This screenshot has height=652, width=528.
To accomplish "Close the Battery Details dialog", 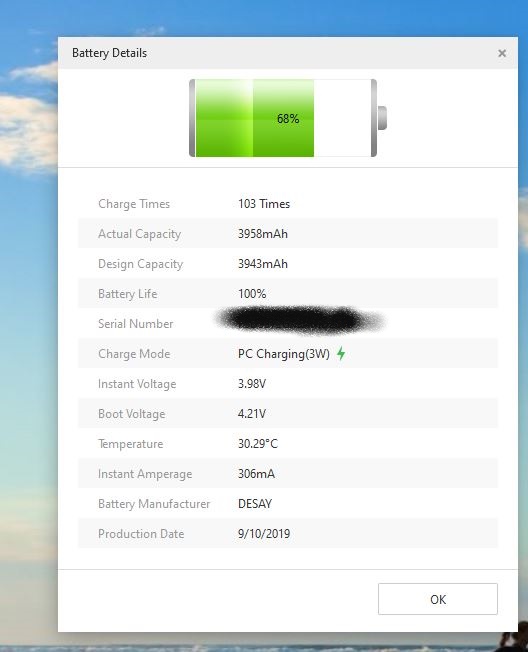I will click(x=502, y=53).
